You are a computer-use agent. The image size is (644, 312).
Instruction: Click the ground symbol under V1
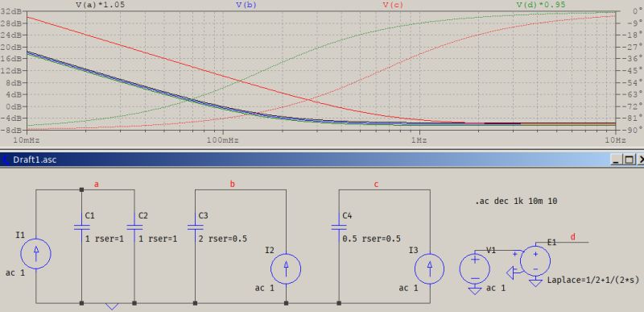coord(475,291)
